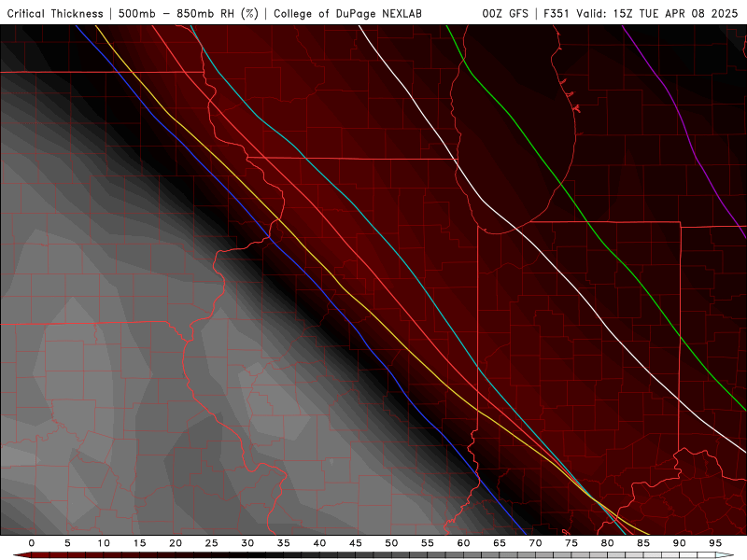Viewport: 747px width, 560px height.
Task: Click colorbar label "35"
Action: pos(284,543)
